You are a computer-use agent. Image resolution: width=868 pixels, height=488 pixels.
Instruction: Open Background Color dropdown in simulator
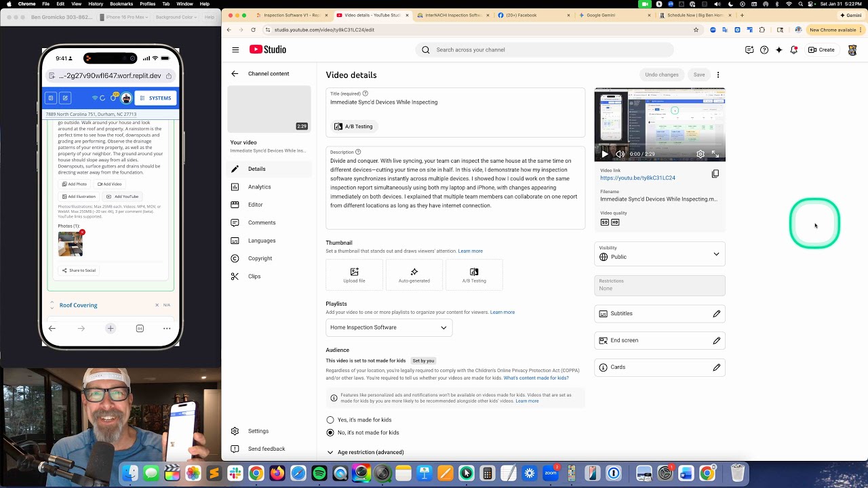click(x=176, y=17)
